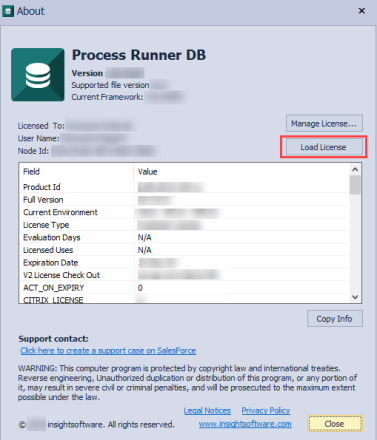Click the Value column header
The width and height of the screenshot is (377, 440).
(x=242, y=172)
